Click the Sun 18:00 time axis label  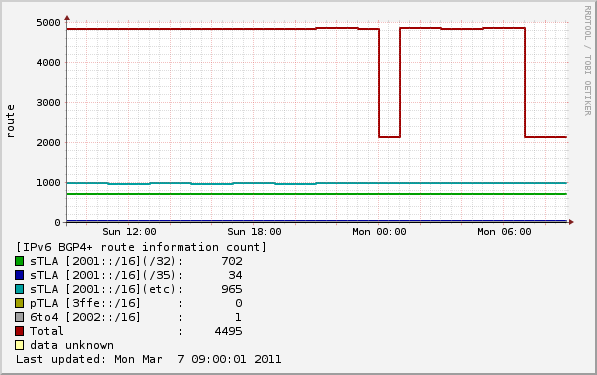254,232
